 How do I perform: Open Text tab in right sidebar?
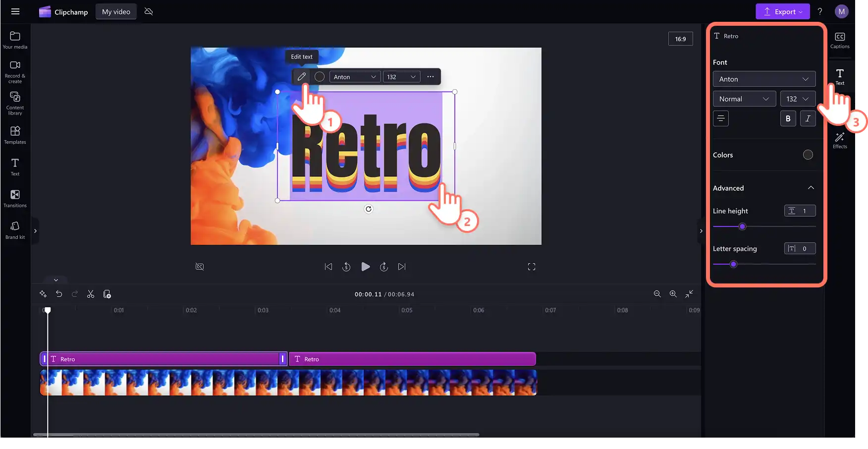tap(840, 77)
